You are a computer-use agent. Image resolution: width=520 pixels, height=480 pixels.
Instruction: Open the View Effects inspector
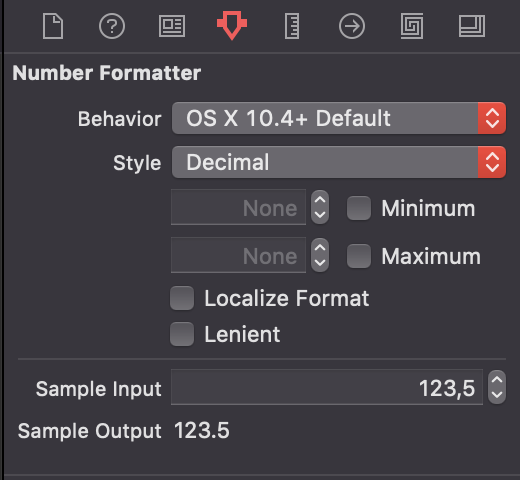point(472,26)
